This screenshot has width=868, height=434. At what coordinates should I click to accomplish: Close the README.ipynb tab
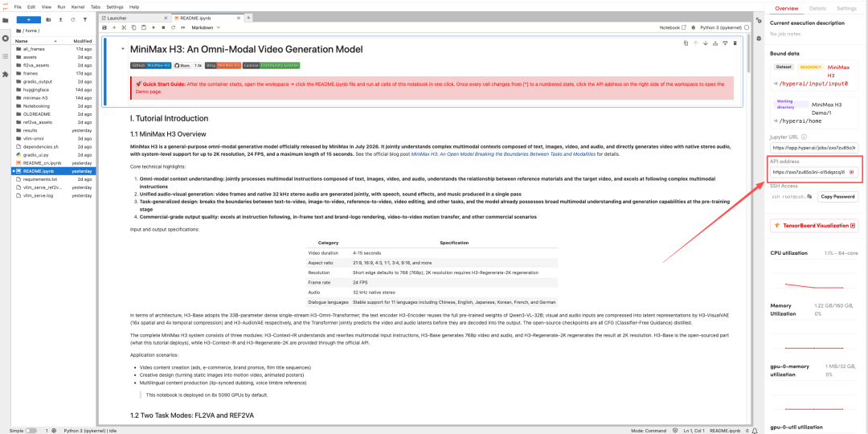[239, 18]
